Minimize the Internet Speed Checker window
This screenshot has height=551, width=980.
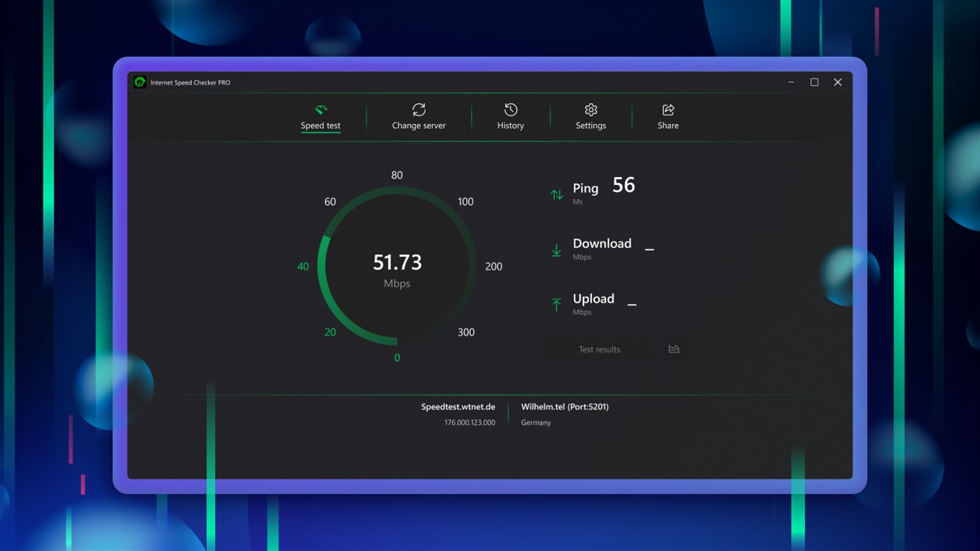click(791, 82)
